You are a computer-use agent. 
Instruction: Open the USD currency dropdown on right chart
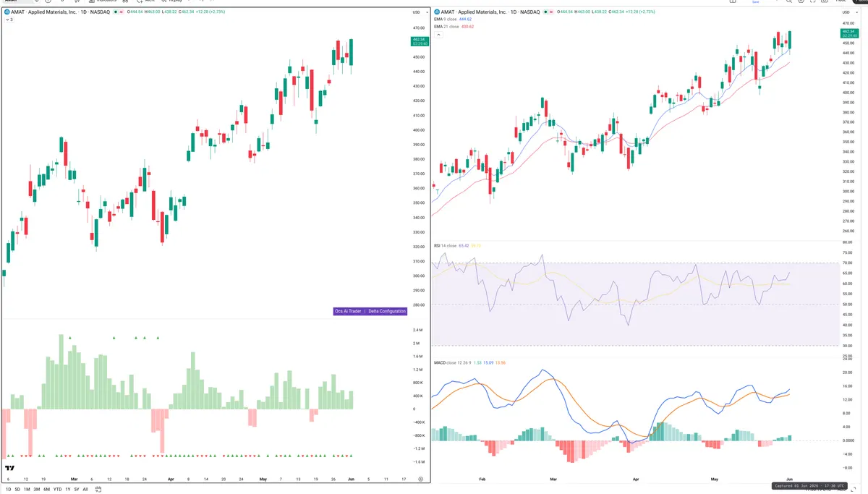(x=848, y=12)
